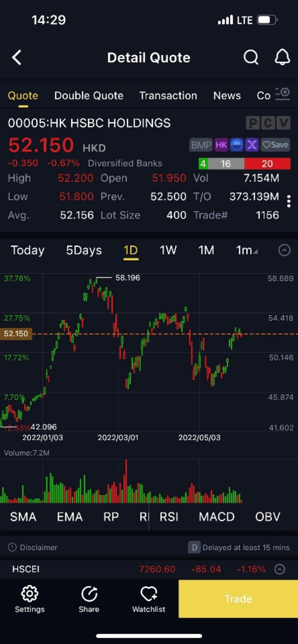Tap the Volume:7.2M label
The image size is (298, 644).
(27, 453)
